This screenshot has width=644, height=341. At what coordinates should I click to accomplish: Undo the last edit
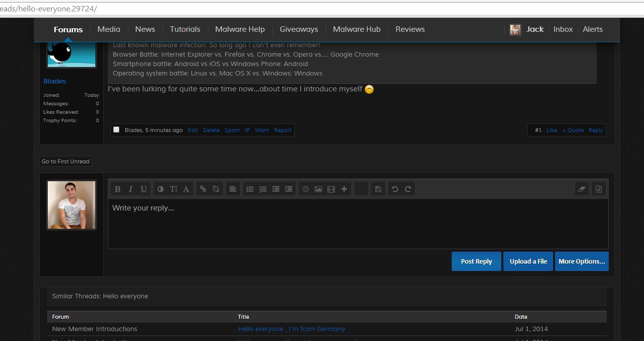click(x=395, y=189)
